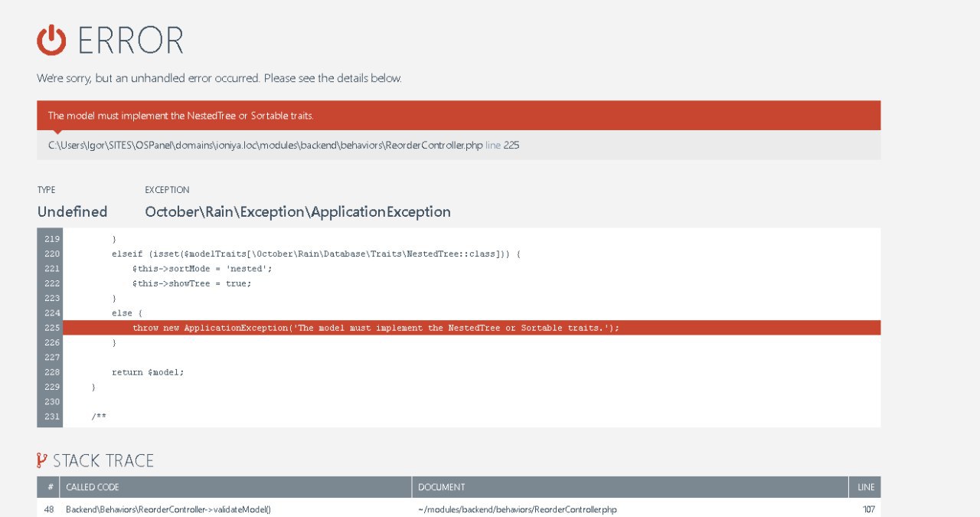Click the red 'model must implement the NestedTree' banner

(459, 116)
